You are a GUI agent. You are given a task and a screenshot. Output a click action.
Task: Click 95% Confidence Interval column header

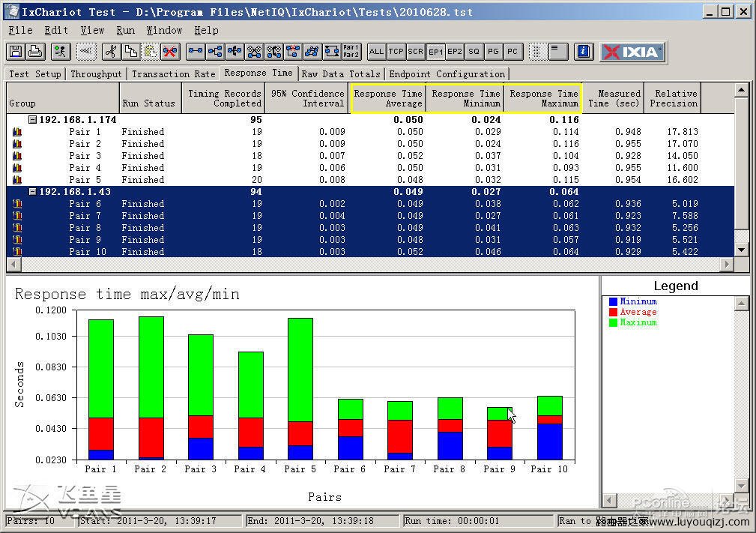click(306, 98)
